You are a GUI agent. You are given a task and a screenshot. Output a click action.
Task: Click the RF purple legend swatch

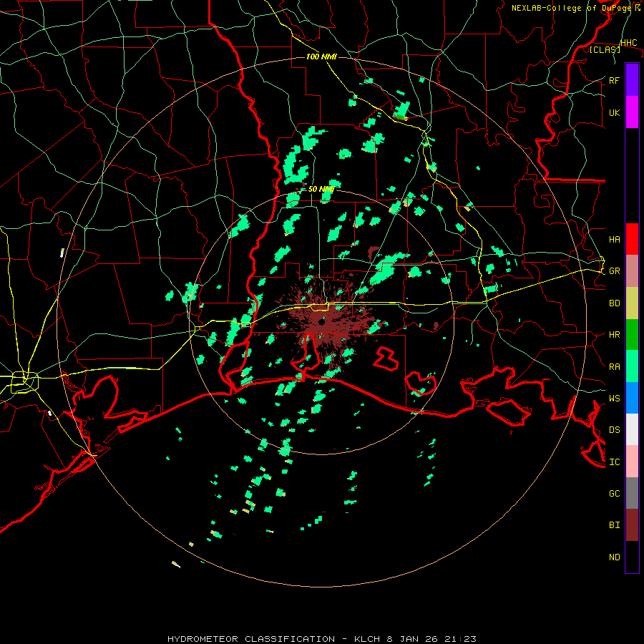coord(632,80)
